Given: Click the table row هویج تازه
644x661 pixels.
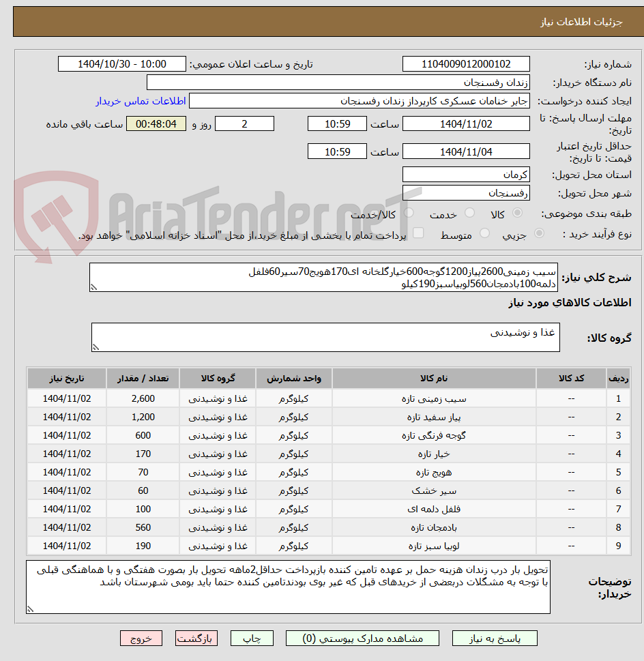Looking at the screenshot, I should click(329, 472).
